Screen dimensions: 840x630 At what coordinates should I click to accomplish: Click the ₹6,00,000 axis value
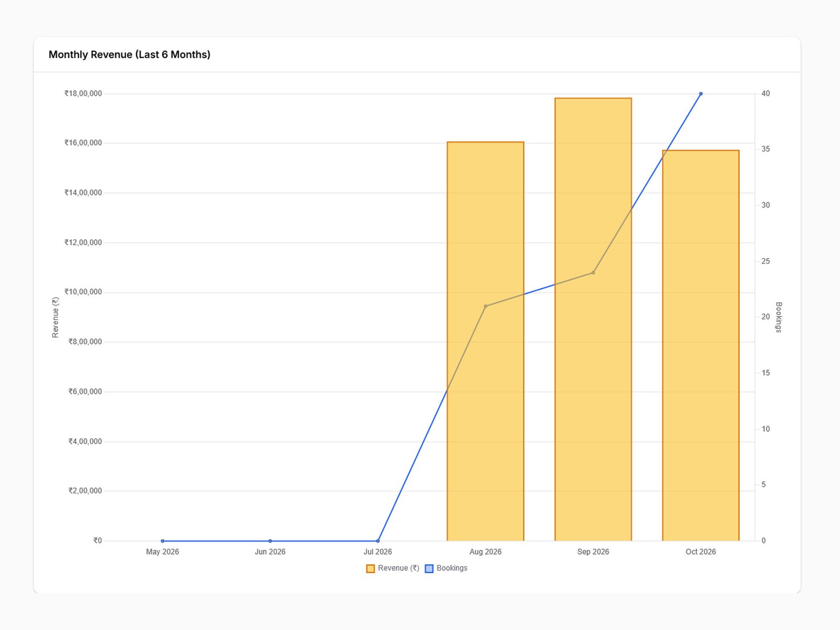pos(85,392)
